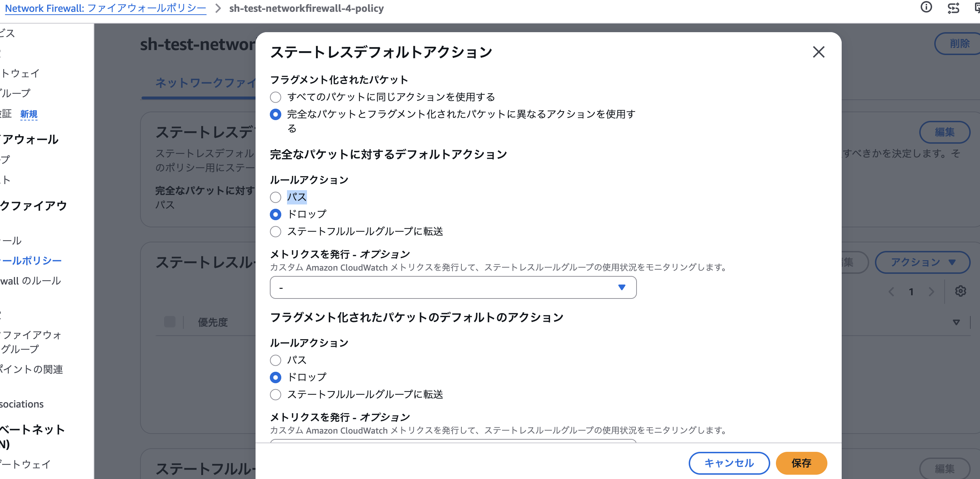Click the header icon next to info icon
This screenshot has height=479, width=980.
click(953, 8)
